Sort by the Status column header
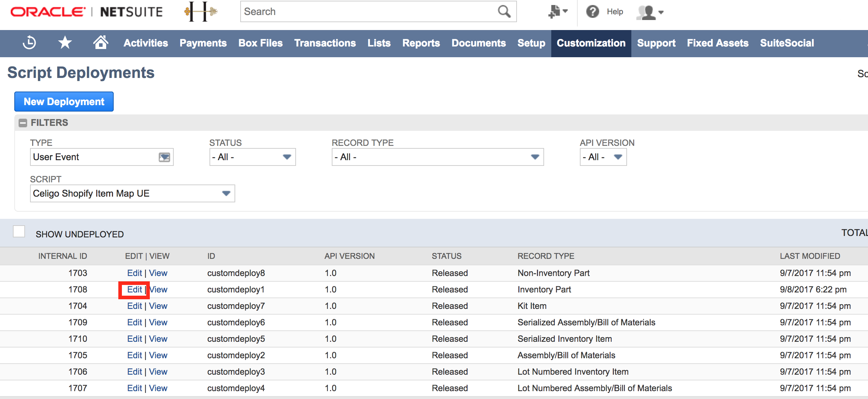Screen dimensions: 868x399 coord(447,256)
